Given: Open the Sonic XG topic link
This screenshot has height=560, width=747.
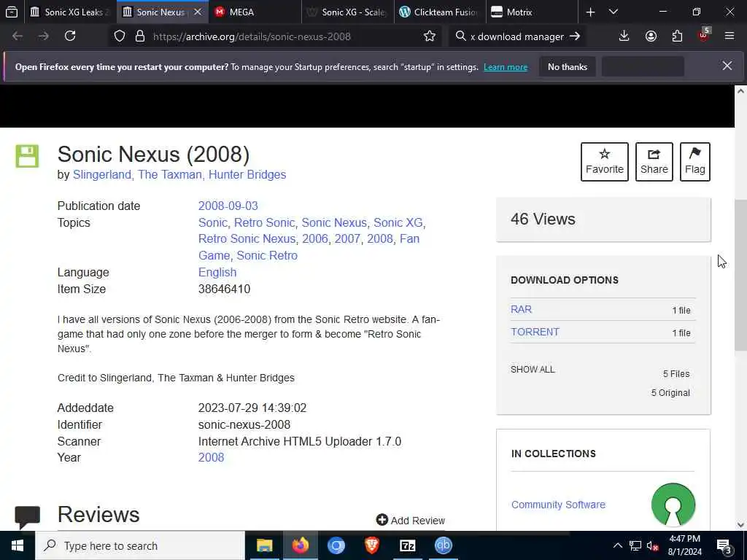Looking at the screenshot, I should [398, 222].
